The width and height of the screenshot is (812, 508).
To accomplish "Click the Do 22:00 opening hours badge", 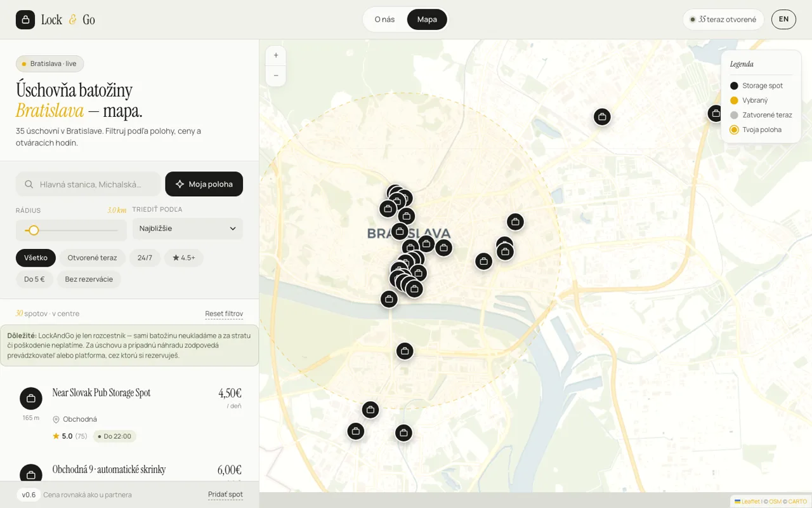I will pos(114,436).
